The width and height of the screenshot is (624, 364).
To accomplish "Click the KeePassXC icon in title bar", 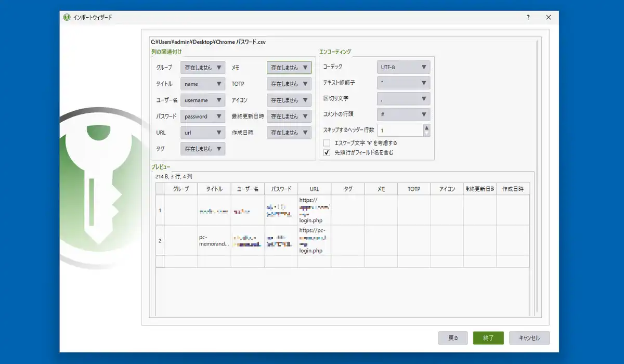I will [x=67, y=17].
